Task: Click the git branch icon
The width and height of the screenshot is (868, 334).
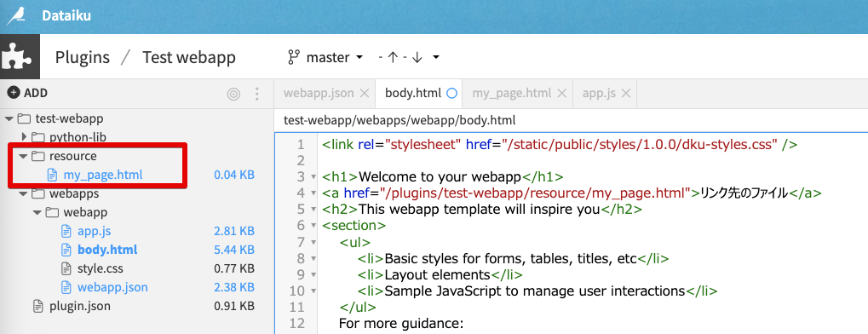Action: pos(293,57)
